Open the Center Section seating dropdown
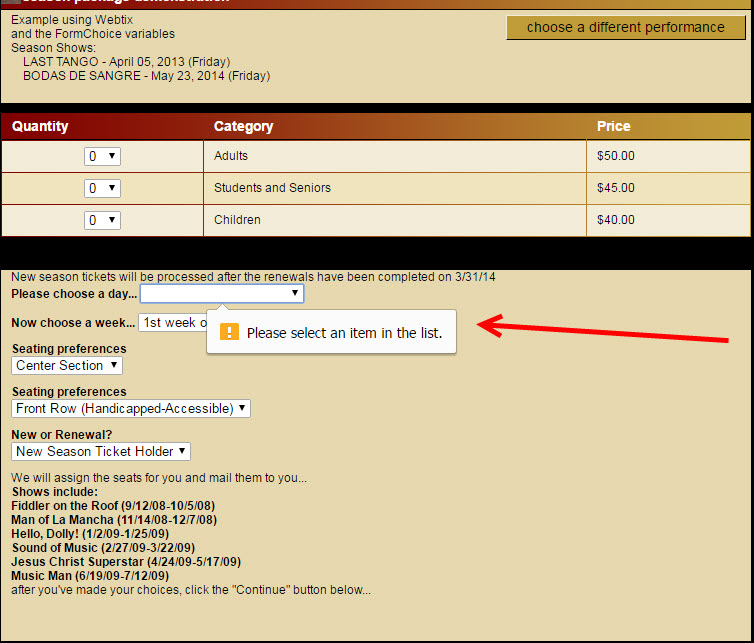The height and width of the screenshot is (643, 754). tap(67, 366)
